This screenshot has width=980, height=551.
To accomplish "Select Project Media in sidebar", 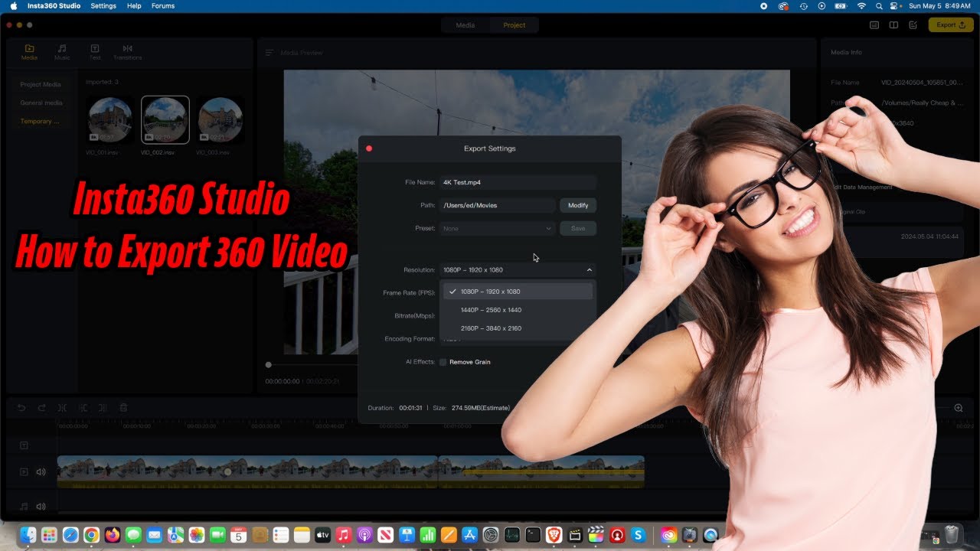I will click(x=41, y=84).
